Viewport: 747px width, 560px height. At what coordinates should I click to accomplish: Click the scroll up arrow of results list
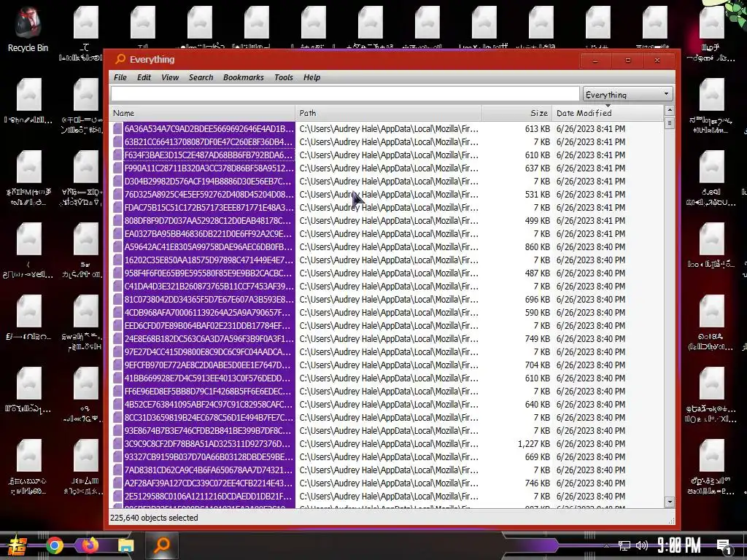670,111
